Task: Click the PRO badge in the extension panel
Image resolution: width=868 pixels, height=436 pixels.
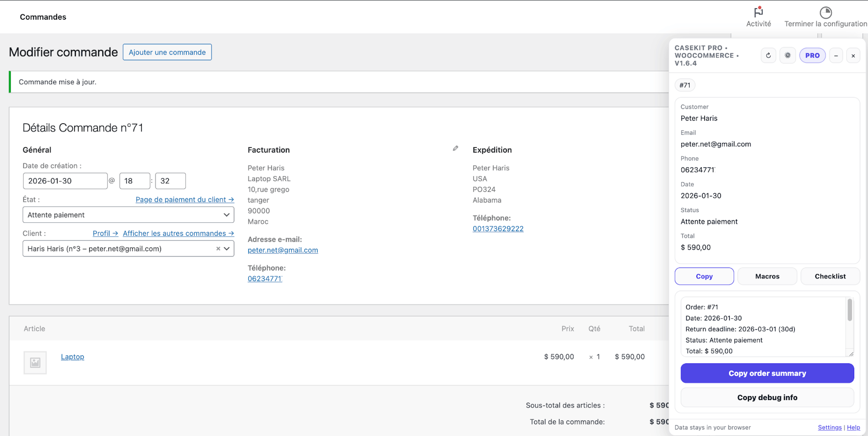Action: coord(812,55)
